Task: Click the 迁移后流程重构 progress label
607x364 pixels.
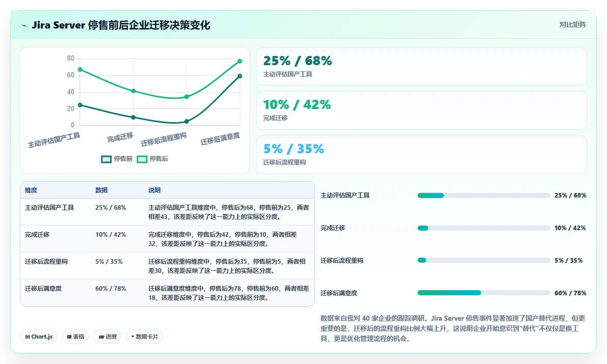Action: 342,261
